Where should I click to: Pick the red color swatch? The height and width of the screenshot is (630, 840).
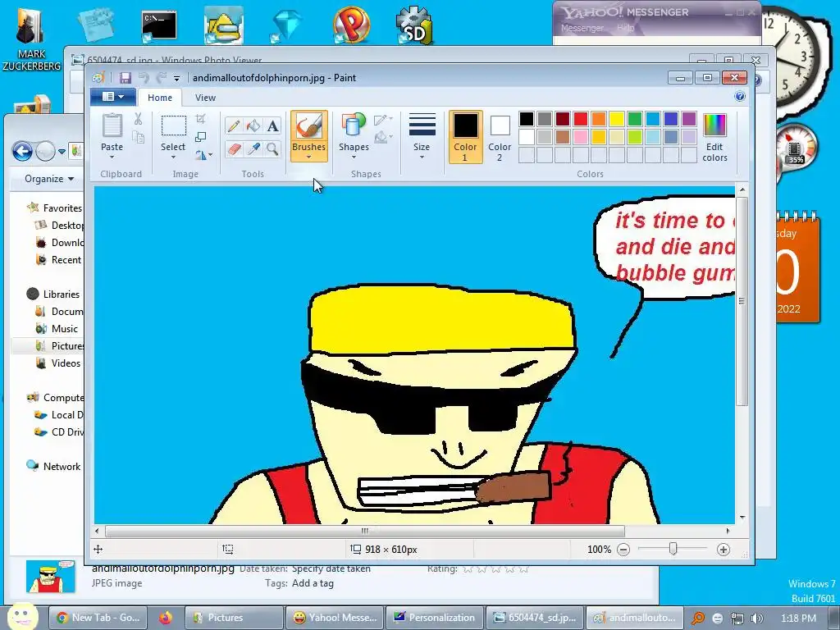point(580,119)
